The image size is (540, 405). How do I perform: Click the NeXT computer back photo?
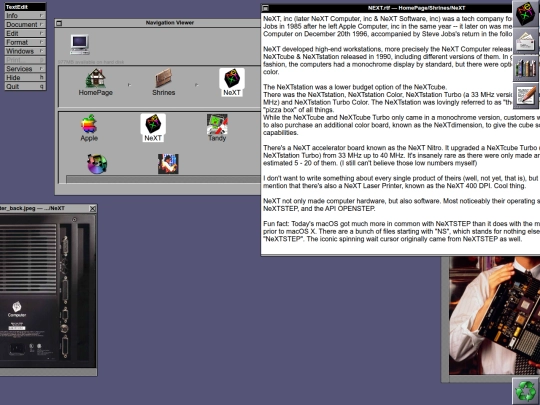coord(48,291)
